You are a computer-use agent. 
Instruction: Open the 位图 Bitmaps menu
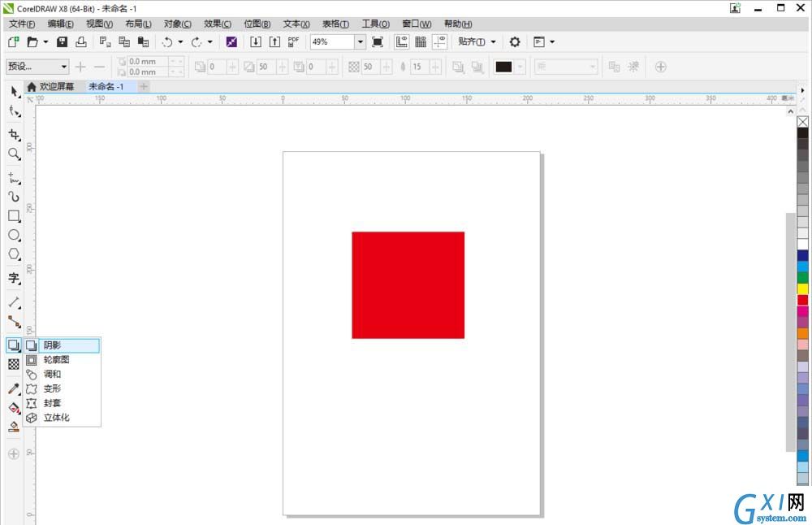257,24
